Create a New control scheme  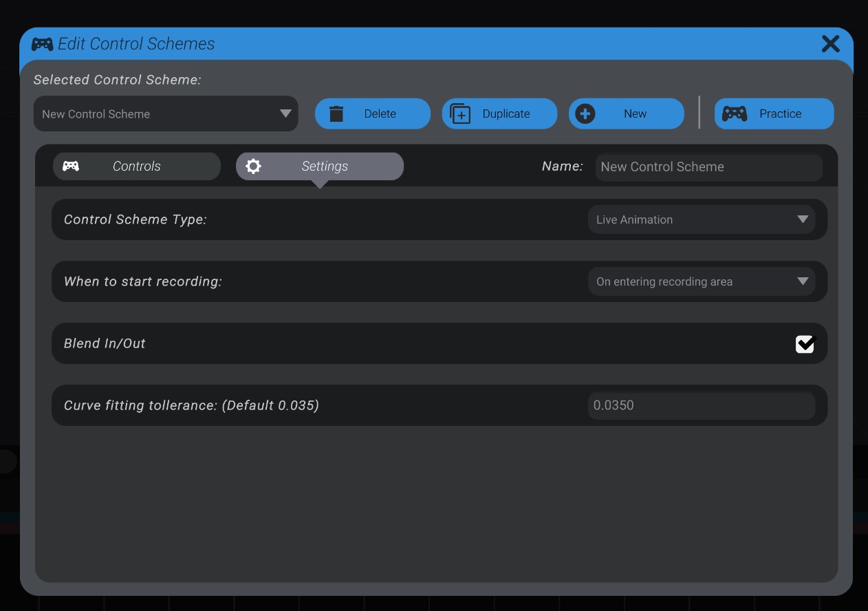click(x=626, y=113)
